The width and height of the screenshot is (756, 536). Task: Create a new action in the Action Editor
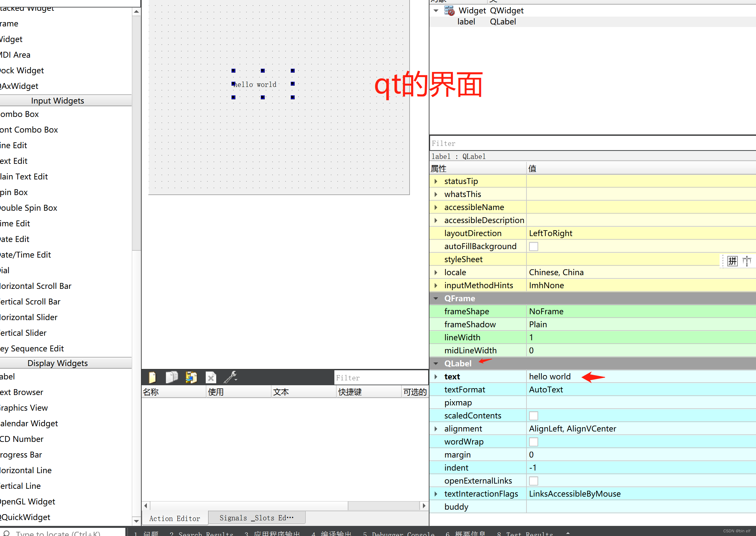tap(152, 377)
